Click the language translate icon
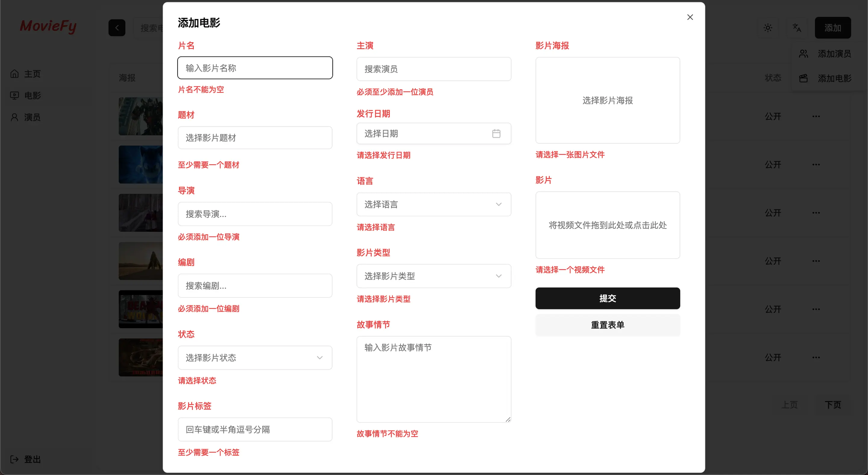The image size is (868, 475). 797,28
